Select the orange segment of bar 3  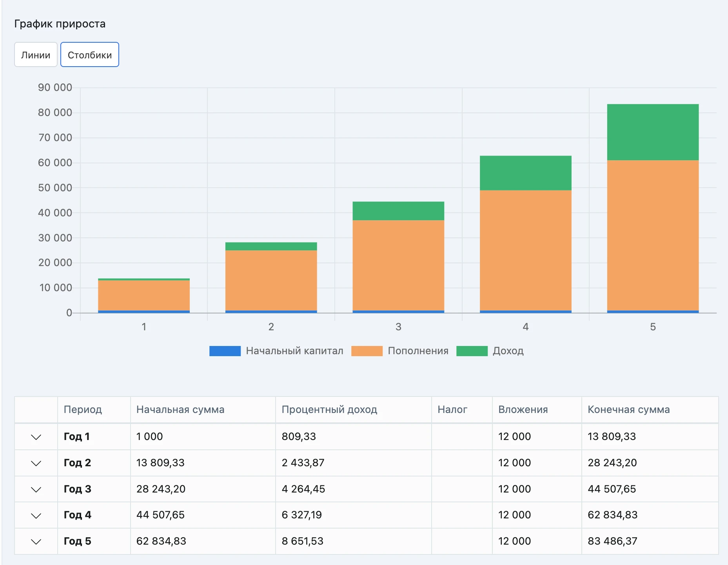tap(398, 265)
